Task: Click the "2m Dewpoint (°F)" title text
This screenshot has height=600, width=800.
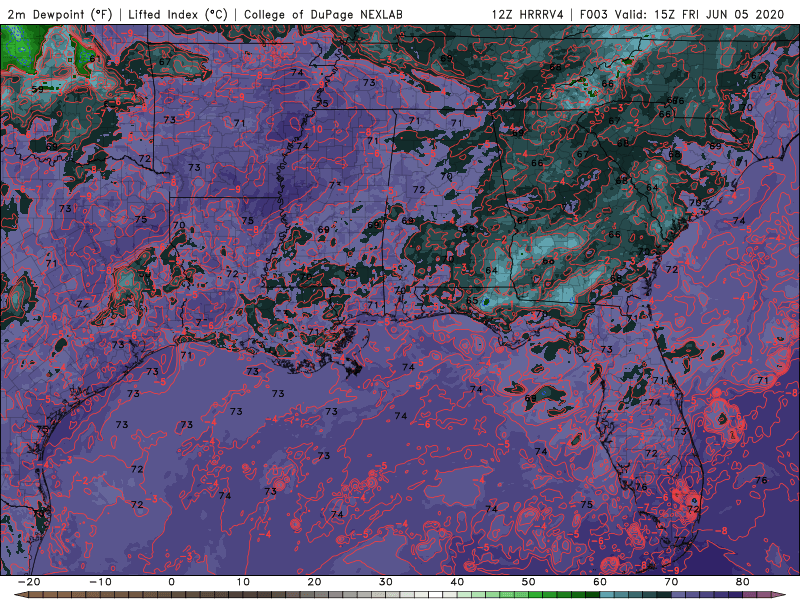Action: coord(60,14)
